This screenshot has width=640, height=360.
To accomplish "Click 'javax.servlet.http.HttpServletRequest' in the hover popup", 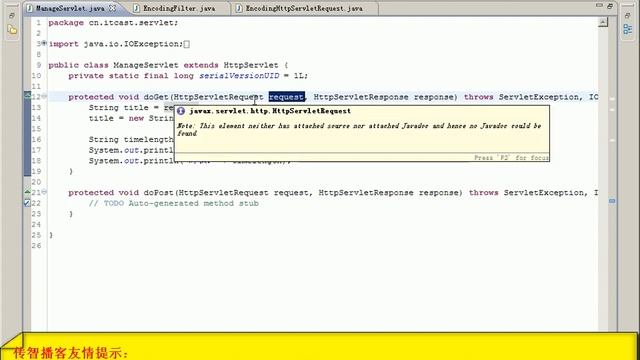I will (270, 111).
